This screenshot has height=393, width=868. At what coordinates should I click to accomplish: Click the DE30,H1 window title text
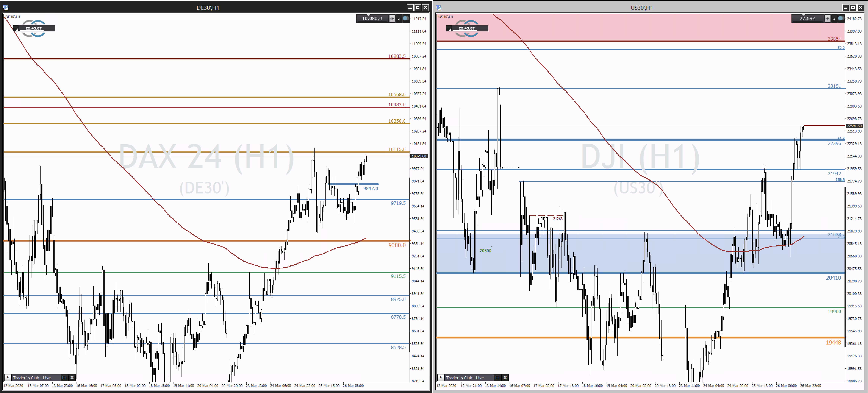pyautogui.click(x=208, y=8)
